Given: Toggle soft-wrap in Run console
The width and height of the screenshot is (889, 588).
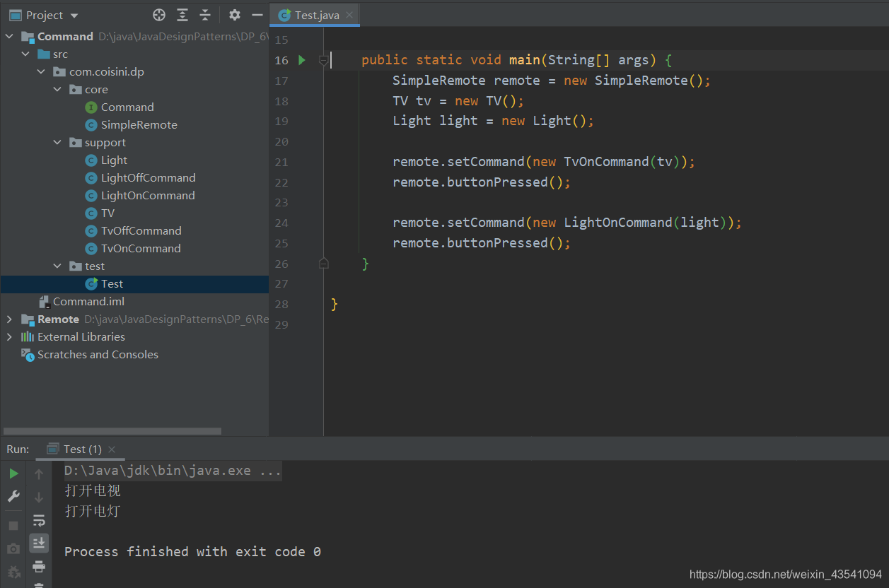Looking at the screenshot, I should click(x=39, y=521).
